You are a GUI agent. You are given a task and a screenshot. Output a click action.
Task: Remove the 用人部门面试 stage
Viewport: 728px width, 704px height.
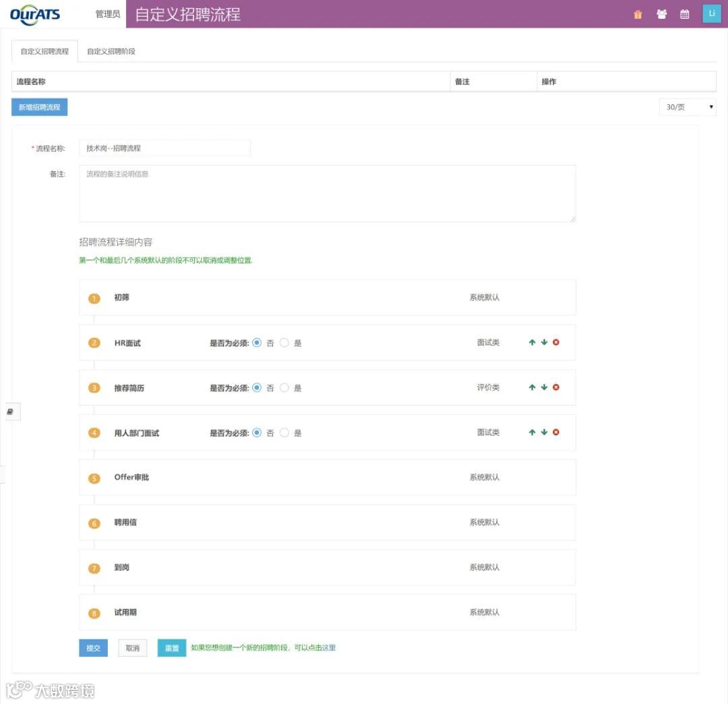[555, 433]
